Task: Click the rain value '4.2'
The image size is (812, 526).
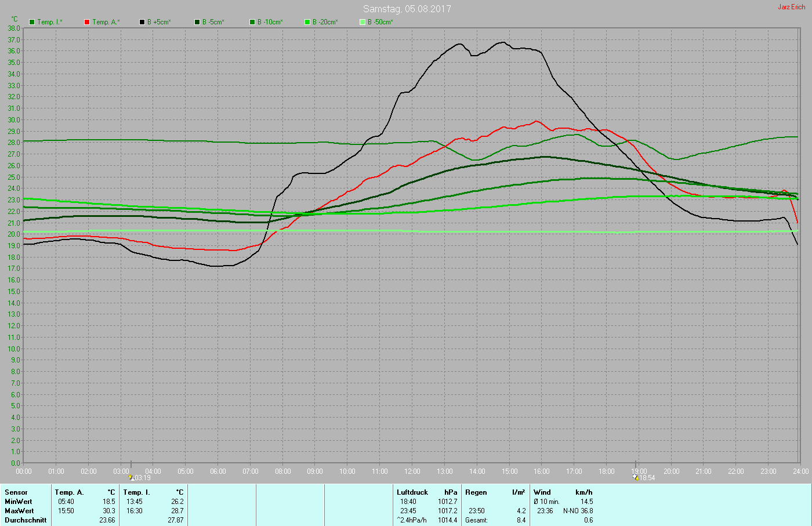Action: 521,511
